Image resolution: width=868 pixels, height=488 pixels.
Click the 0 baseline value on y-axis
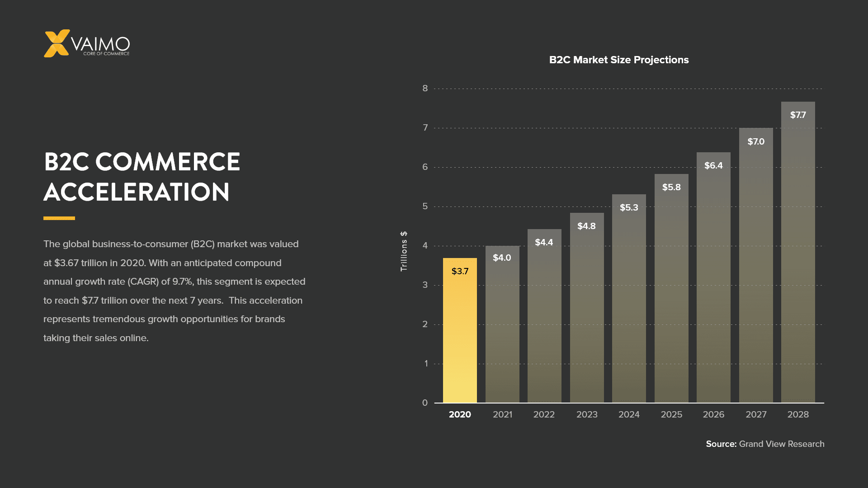click(425, 402)
